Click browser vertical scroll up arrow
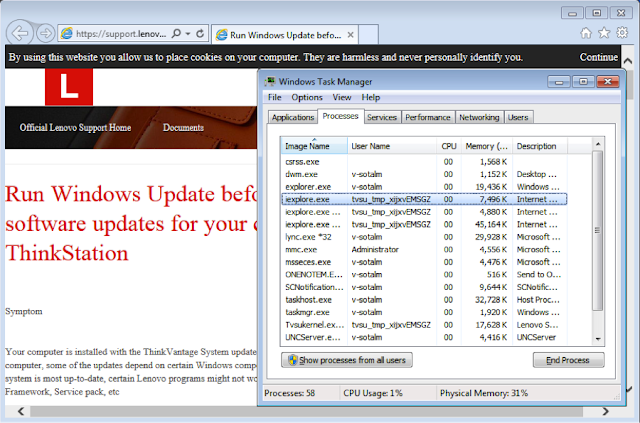The image size is (640, 423). 628,61
